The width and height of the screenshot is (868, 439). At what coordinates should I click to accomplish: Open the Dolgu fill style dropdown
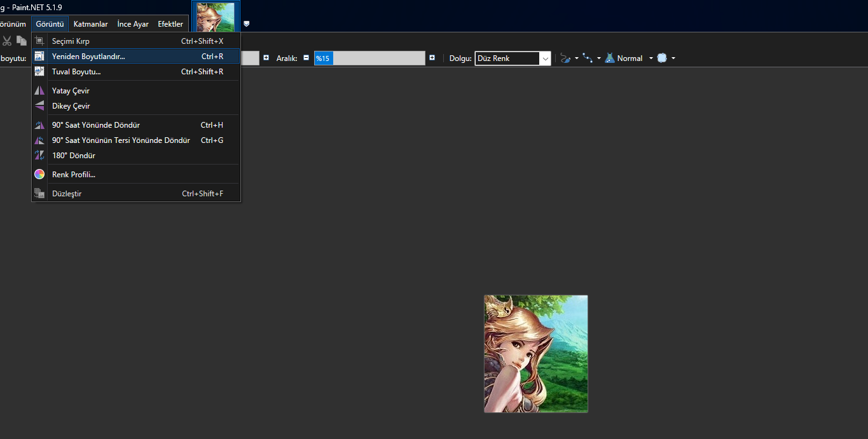(x=546, y=58)
